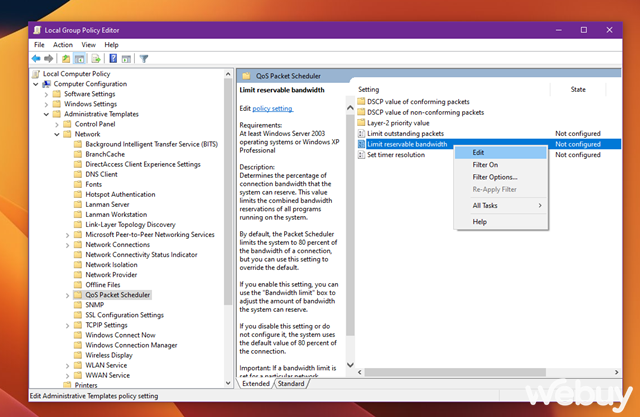The width and height of the screenshot is (640, 417).
Task: Click the Filter funnel toolbar icon
Action: (x=144, y=59)
